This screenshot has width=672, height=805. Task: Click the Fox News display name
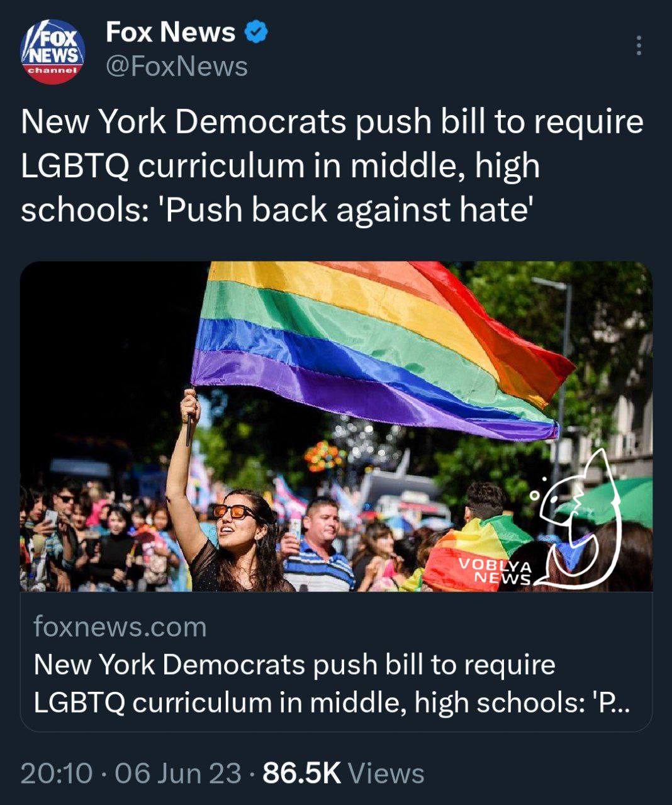[171, 32]
